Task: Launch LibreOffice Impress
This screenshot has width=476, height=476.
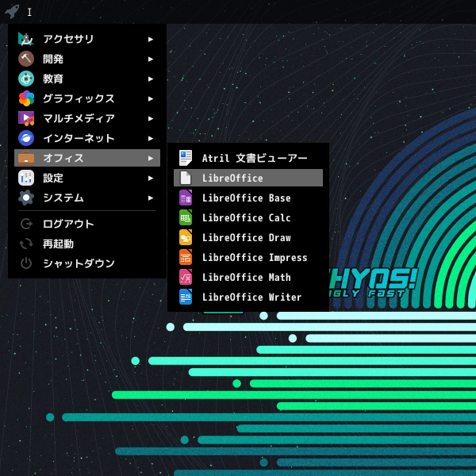Action: pyautogui.click(x=248, y=257)
